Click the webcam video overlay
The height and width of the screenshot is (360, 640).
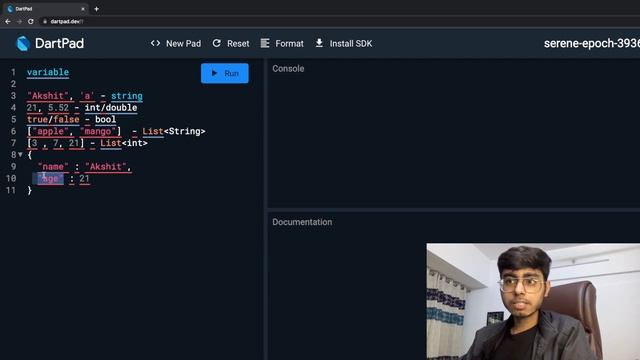pos(533,302)
